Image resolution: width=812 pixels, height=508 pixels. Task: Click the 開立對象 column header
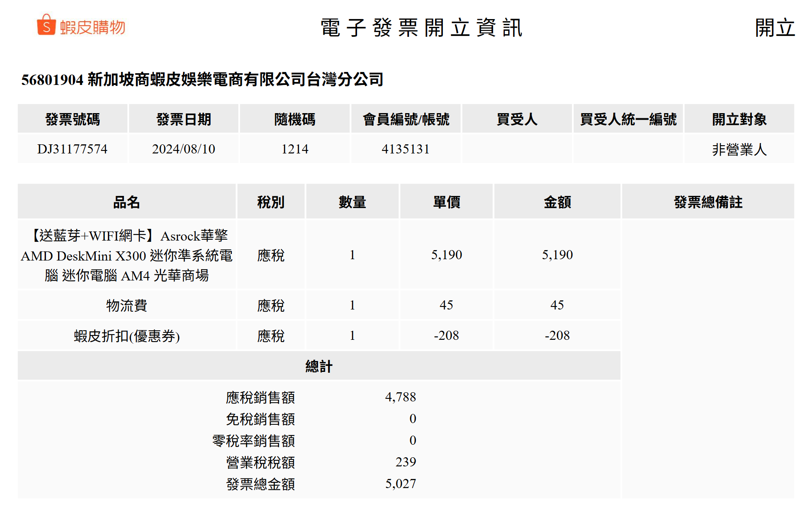pyautogui.click(x=739, y=119)
